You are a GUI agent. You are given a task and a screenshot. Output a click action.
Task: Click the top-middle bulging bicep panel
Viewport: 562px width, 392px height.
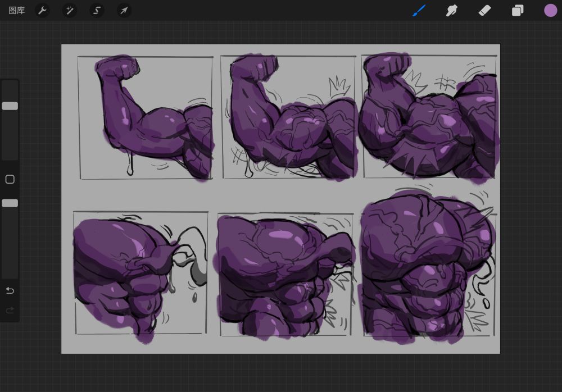[x=289, y=117]
